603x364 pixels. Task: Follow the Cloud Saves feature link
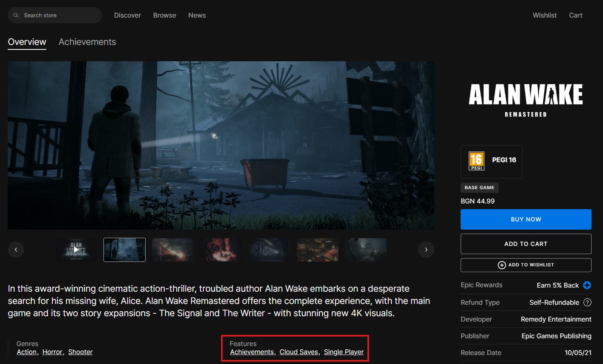[299, 352]
